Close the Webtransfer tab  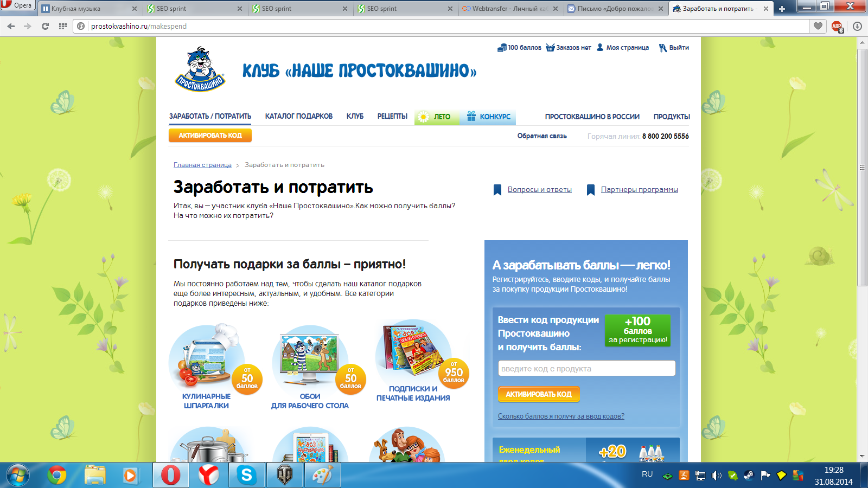point(556,9)
